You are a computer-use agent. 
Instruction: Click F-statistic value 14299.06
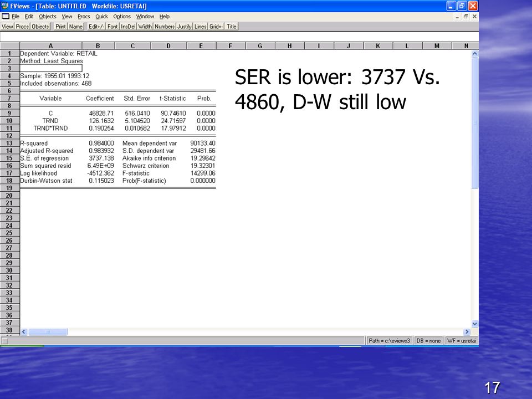(203, 173)
